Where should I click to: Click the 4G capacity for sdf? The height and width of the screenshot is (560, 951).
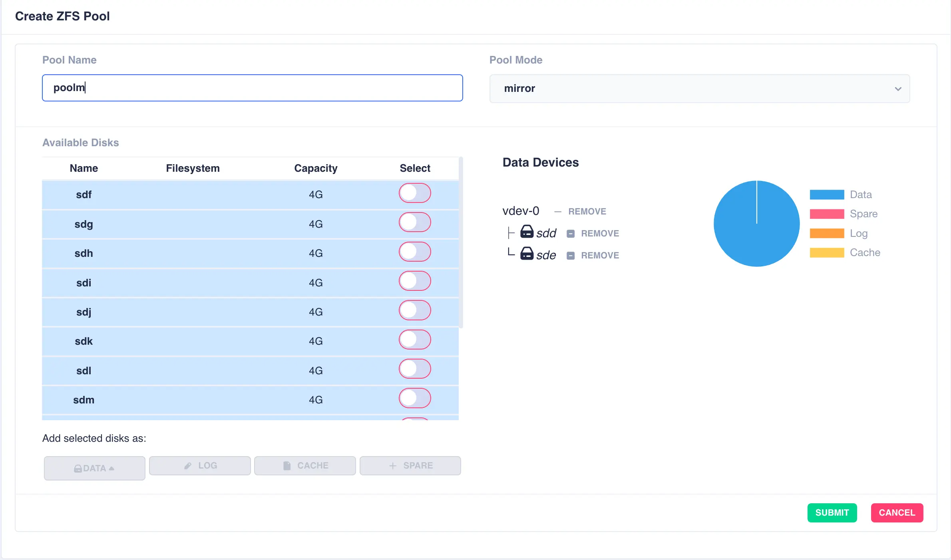(316, 195)
